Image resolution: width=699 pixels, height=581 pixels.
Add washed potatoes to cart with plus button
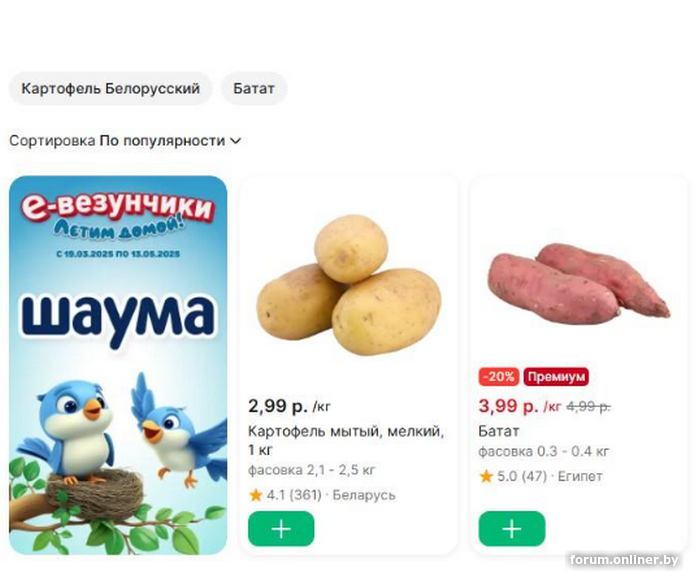point(281,529)
